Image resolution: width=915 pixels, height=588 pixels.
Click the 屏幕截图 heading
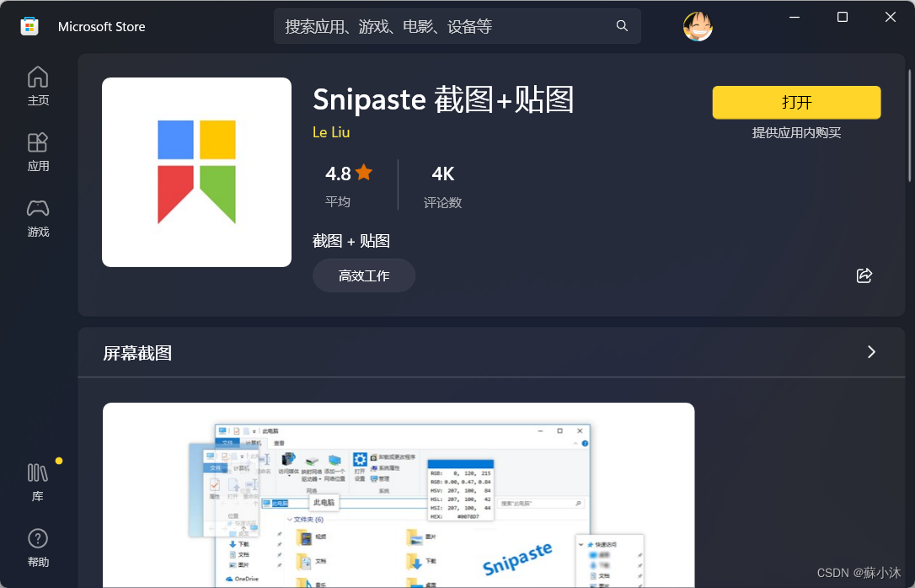[137, 353]
